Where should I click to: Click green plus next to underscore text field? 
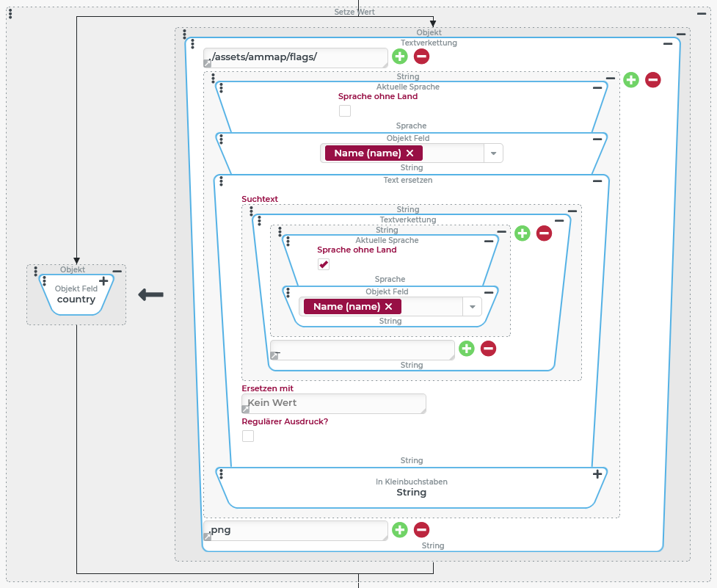[x=467, y=349]
